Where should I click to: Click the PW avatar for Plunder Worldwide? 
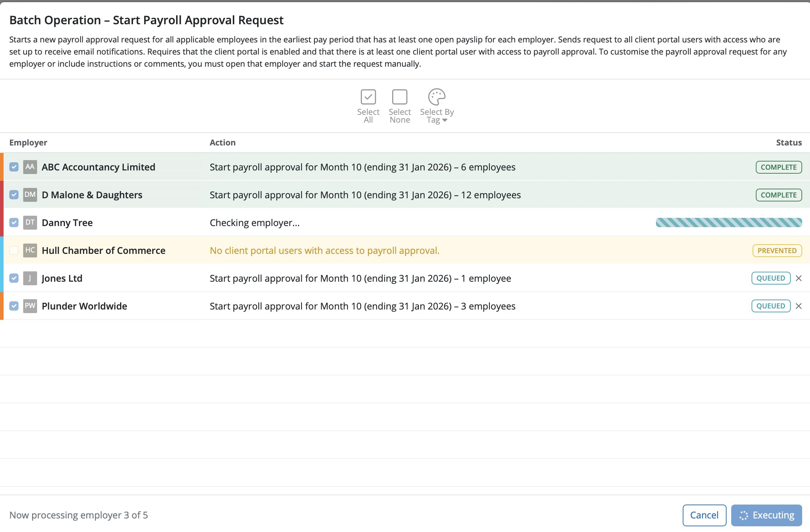point(30,306)
